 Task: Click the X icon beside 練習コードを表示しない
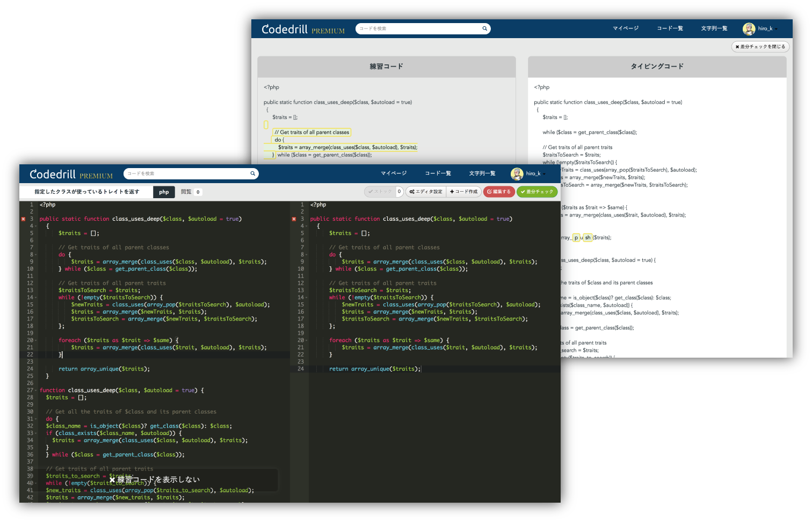pos(112,480)
